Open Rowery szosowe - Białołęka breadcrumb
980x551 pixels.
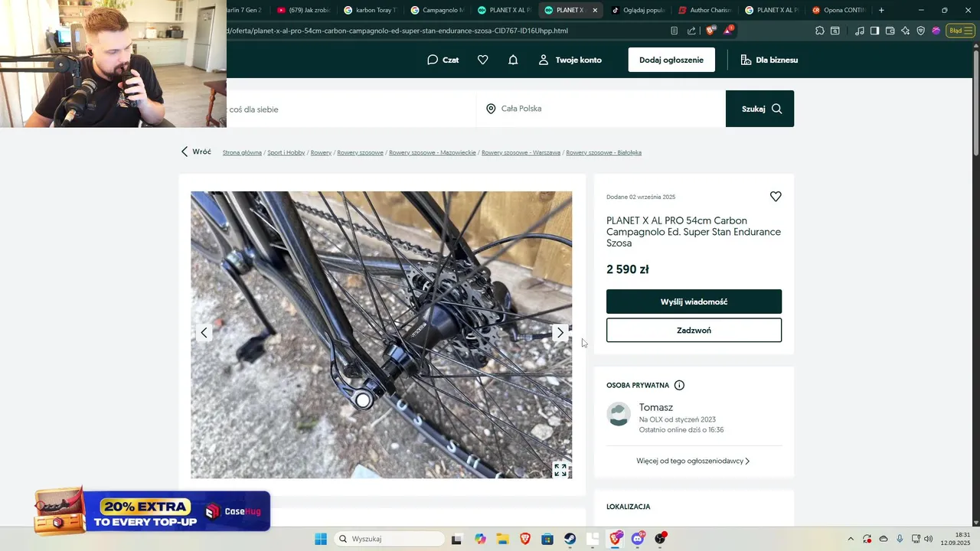click(603, 152)
